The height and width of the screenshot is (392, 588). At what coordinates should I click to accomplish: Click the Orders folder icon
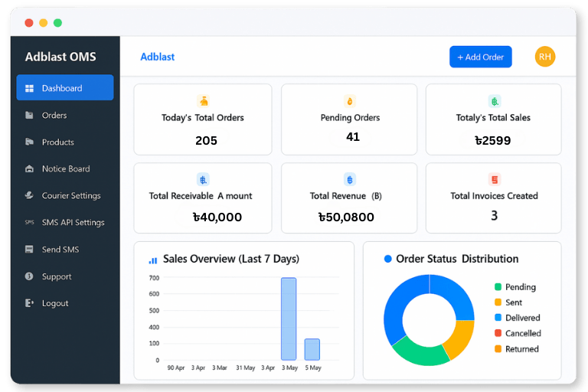tap(29, 115)
